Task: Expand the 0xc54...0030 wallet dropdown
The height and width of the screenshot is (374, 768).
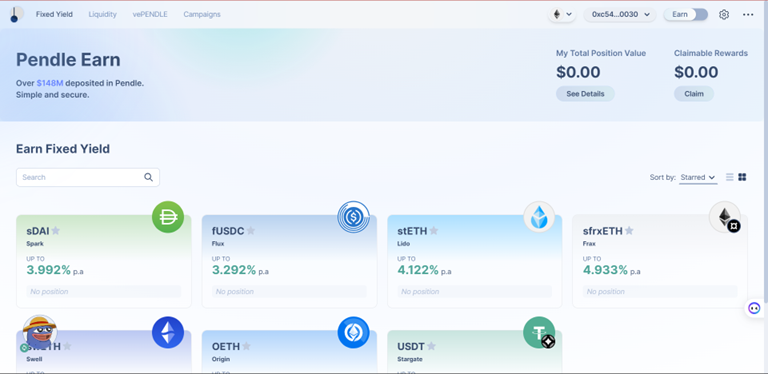Action: point(620,15)
